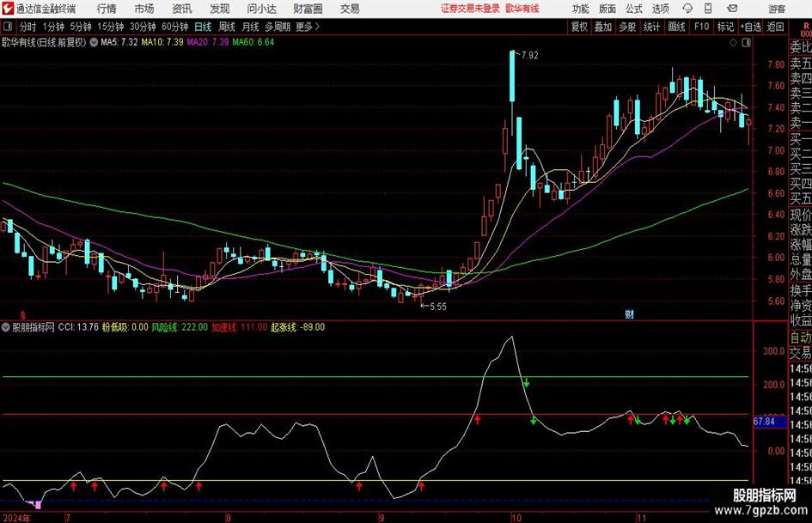Open the 选项 menu

coord(660,9)
